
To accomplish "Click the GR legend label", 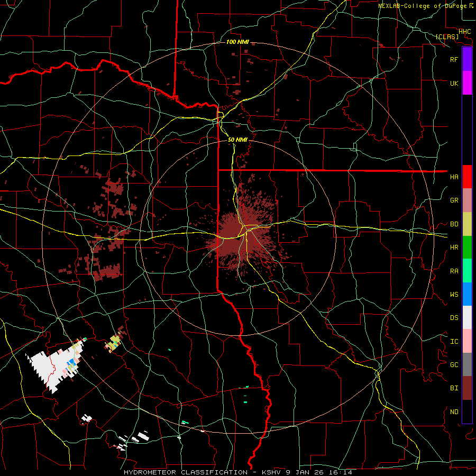I will (454, 200).
